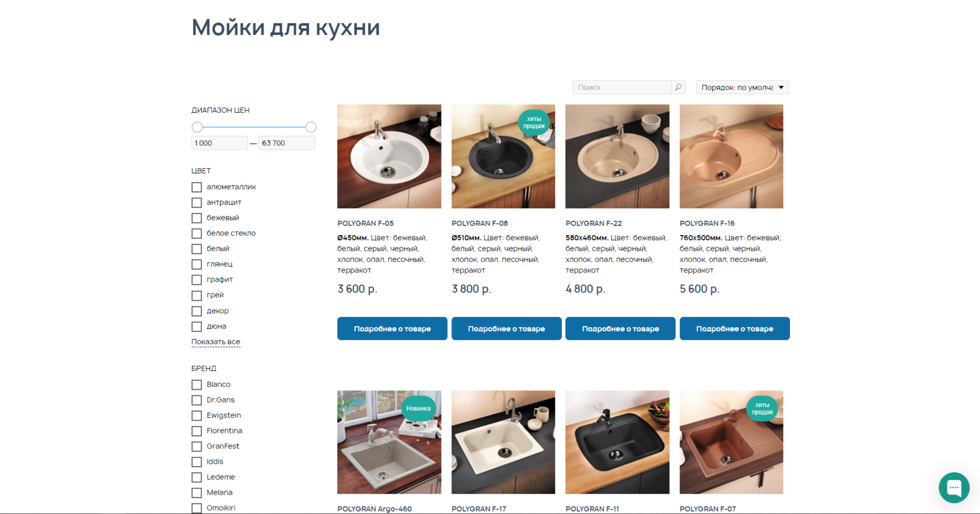
Task: Click the right handle of the price slider
Action: pos(311,127)
